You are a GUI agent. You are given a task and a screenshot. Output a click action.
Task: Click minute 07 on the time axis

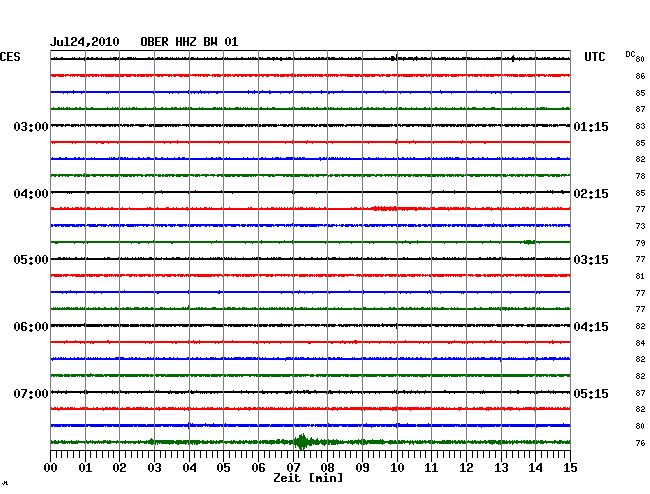pyautogui.click(x=293, y=467)
